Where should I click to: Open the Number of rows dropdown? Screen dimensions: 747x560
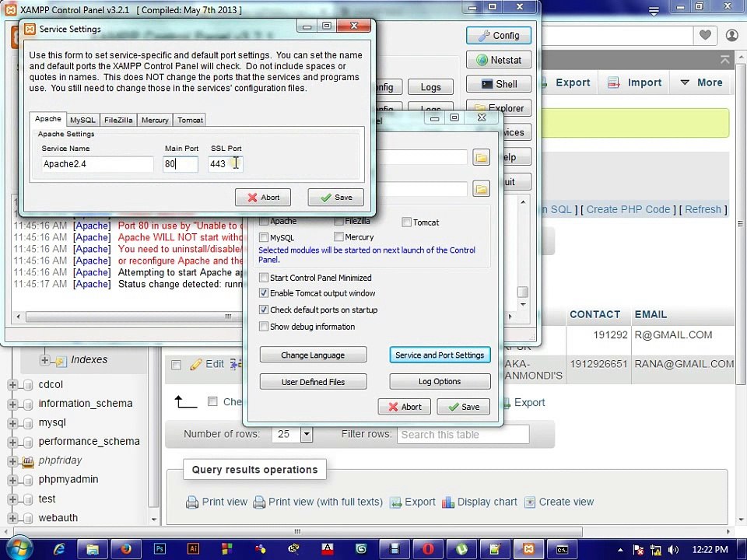[x=293, y=434]
